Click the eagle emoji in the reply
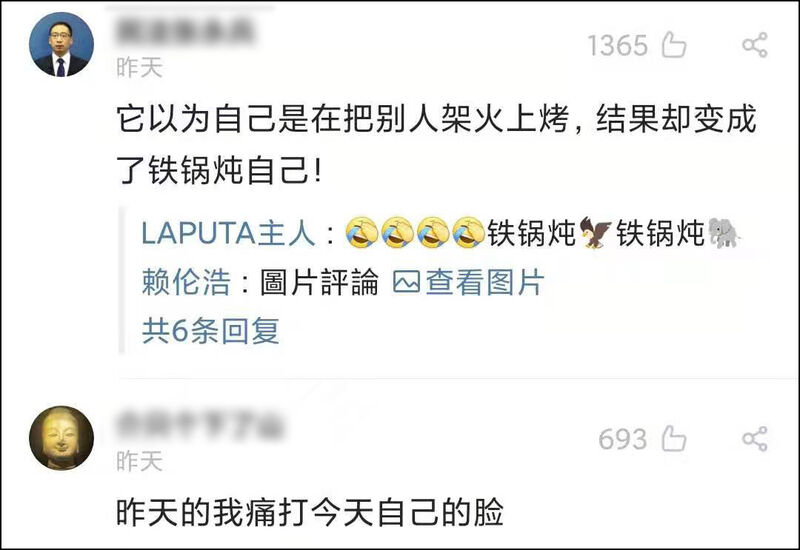800x550 pixels. 595,233
